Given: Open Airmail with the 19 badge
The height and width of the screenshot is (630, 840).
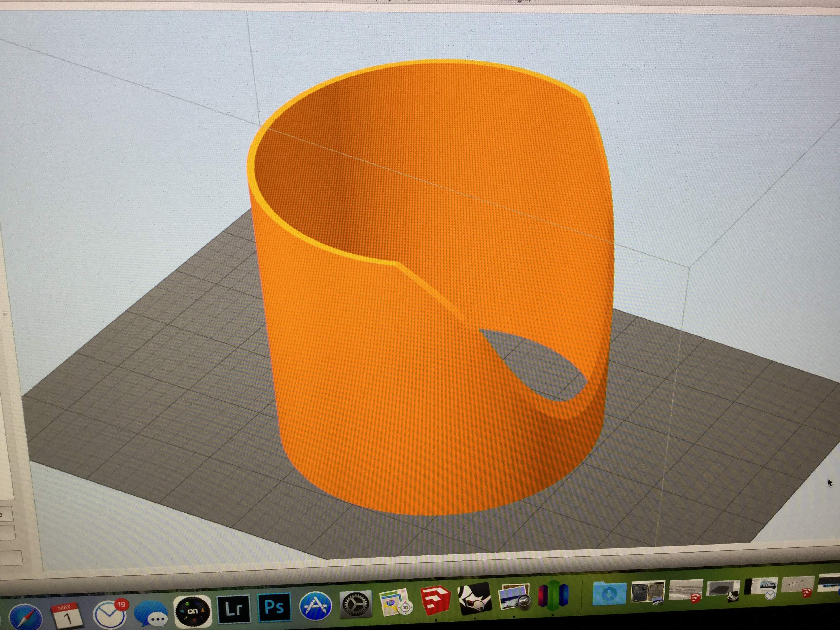Looking at the screenshot, I should (110, 613).
